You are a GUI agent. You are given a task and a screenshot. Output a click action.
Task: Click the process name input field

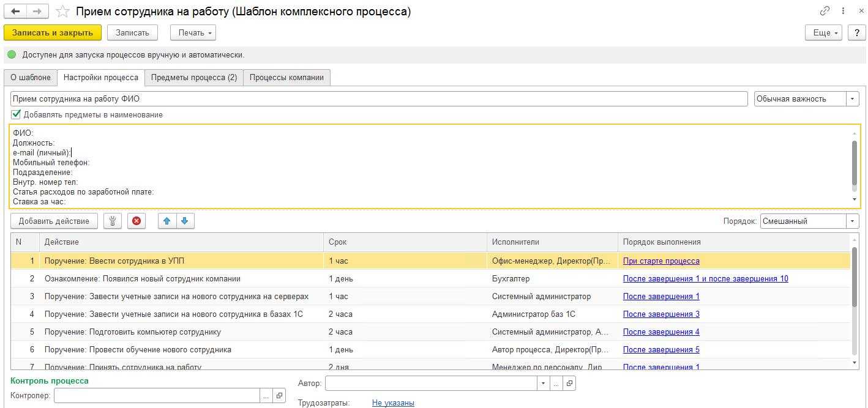(378, 99)
